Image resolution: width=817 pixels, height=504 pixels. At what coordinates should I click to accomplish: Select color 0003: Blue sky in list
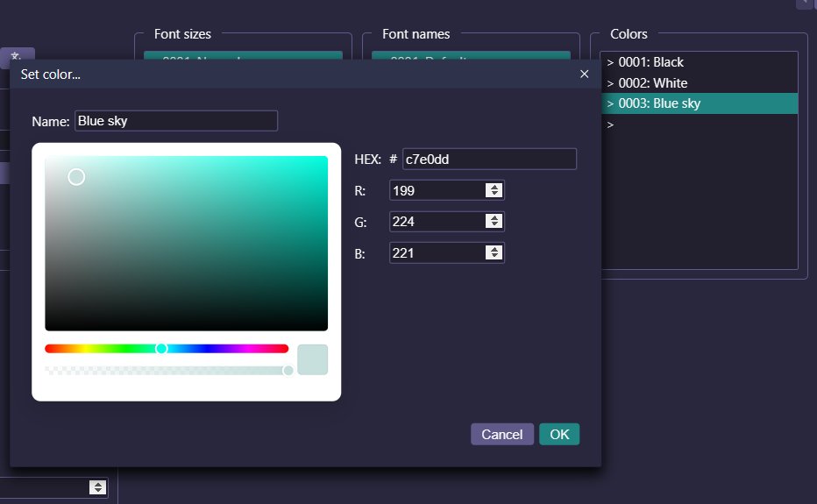[700, 103]
